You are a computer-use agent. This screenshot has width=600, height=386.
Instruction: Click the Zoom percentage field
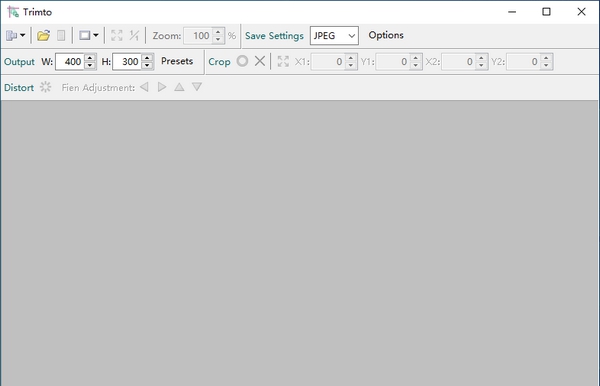pos(197,36)
